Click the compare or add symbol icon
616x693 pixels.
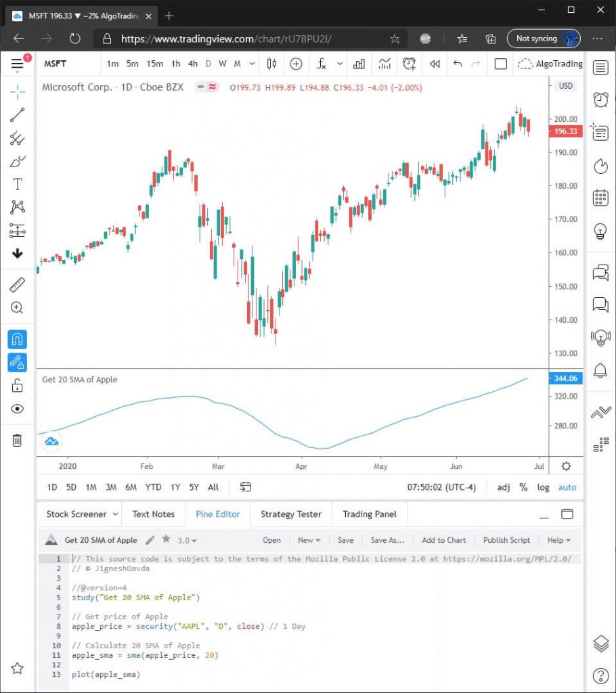point(296,64)
